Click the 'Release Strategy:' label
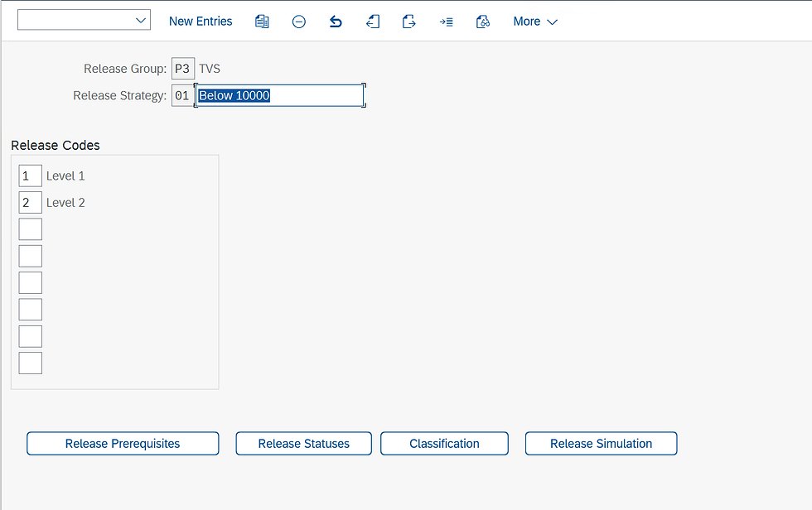The width and height of the screenshot is (812, 510). pyautogui.click(x=119, y=96)
